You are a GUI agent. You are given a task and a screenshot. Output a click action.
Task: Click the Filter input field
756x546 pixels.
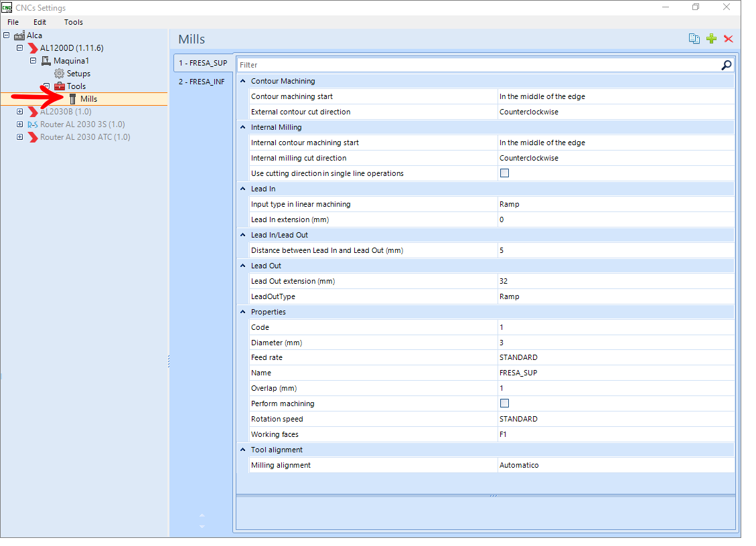478,65
